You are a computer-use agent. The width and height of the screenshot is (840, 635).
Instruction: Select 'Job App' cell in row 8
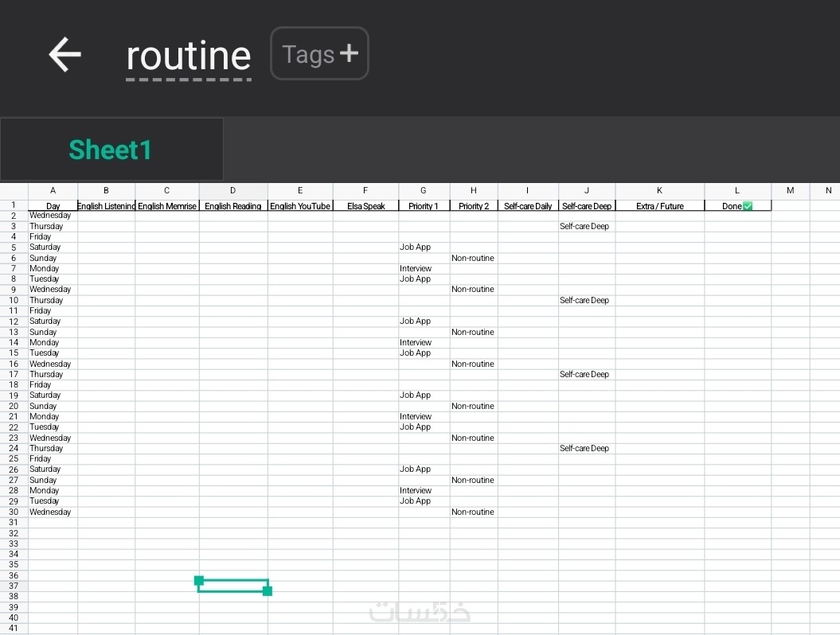pos(424,279)
